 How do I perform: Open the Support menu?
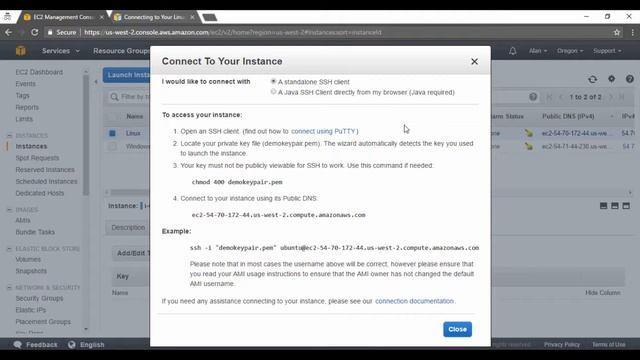[x=607, y=51]
